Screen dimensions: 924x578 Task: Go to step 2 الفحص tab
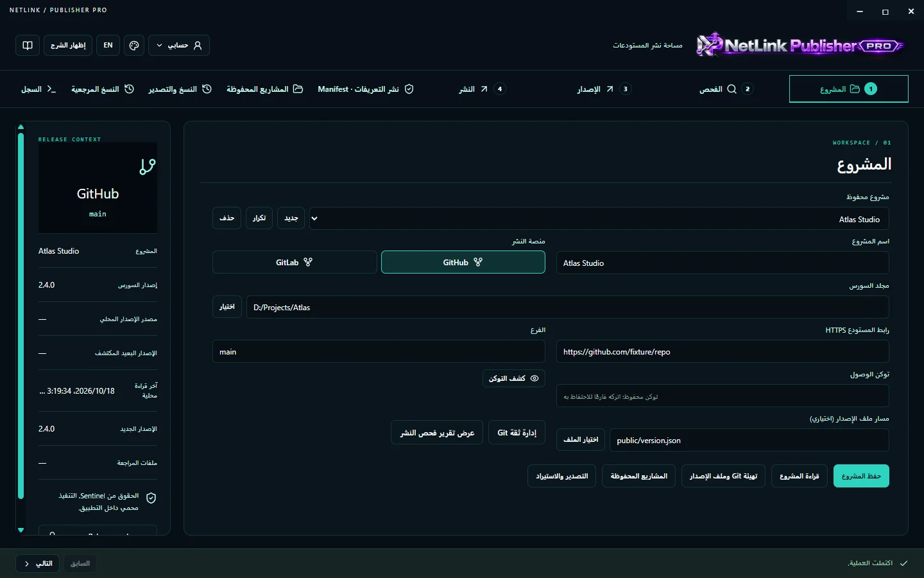coord(726,89)
